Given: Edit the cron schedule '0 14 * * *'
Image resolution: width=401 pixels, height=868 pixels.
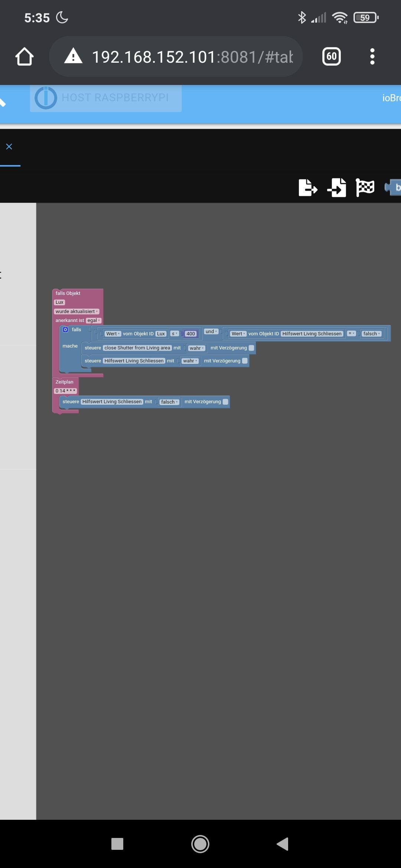Looking at the screenshot, I should [x=65, y=391].
